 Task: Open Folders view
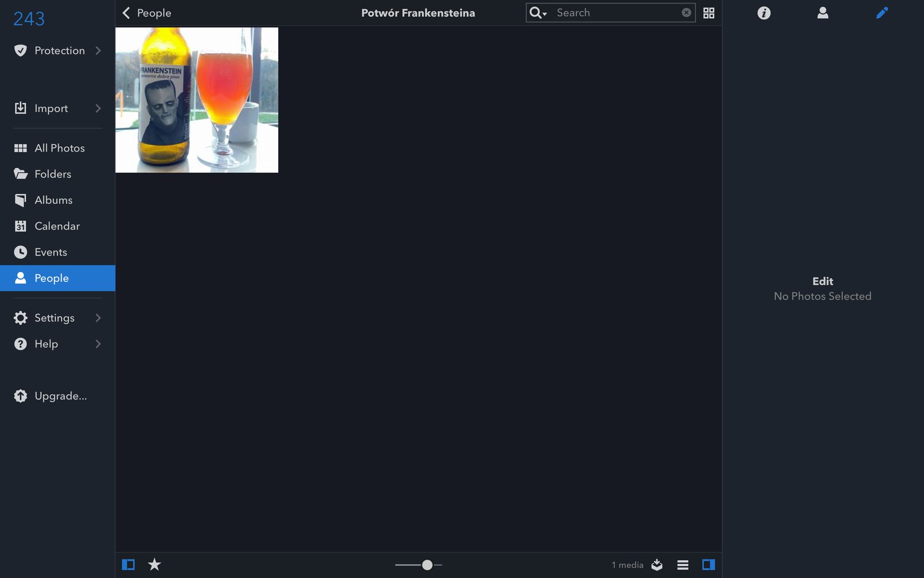pos(57,174)
